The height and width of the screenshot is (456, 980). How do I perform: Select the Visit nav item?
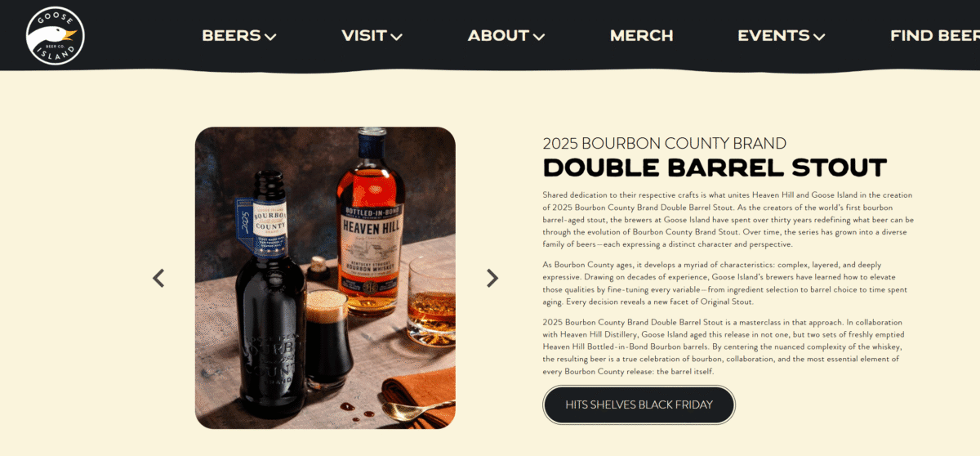coord(364,36)
